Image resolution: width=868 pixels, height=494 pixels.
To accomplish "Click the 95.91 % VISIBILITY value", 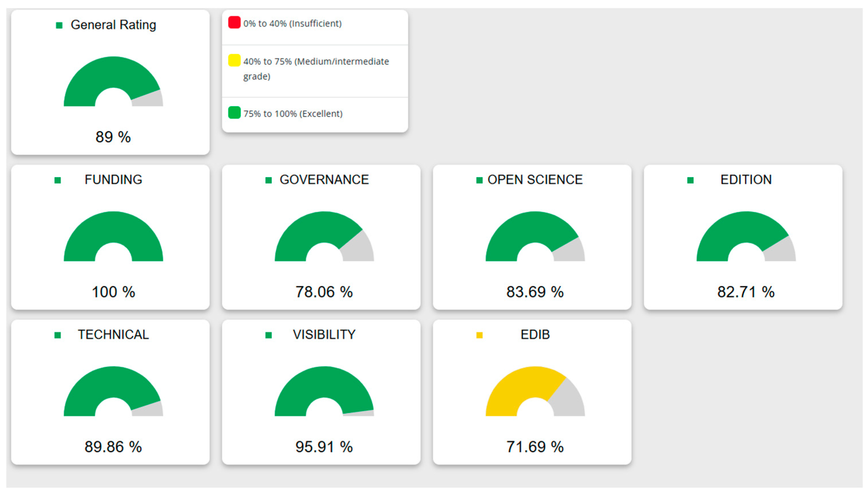I will [x=324, y=447].
